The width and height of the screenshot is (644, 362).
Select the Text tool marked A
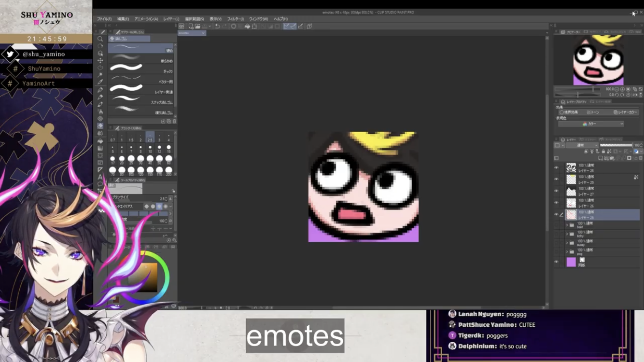tap(100, 177)
